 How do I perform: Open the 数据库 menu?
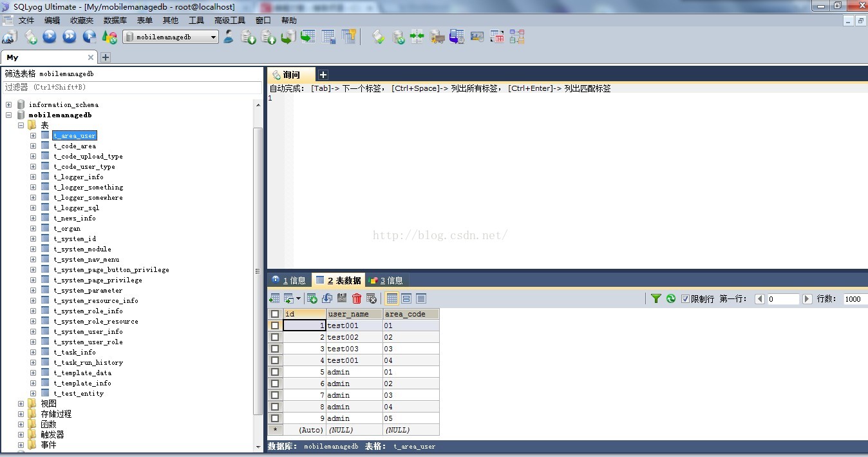[x=115, y=21]
